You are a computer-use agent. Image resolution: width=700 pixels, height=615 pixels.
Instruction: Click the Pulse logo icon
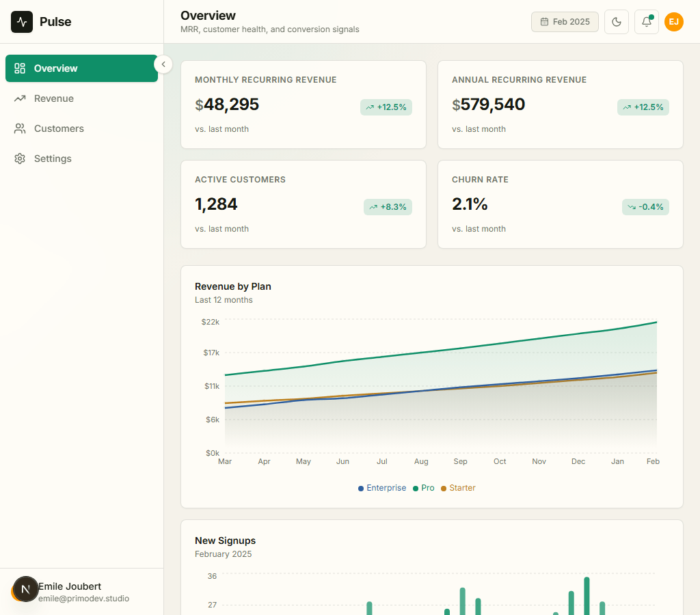(x=22, y=22)
